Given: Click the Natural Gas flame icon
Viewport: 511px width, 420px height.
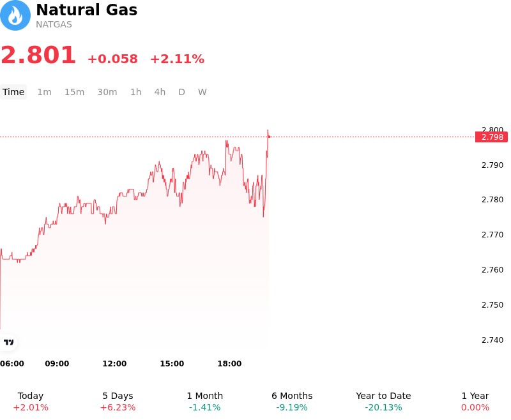Looking at the screenshot, I should 15,15.
